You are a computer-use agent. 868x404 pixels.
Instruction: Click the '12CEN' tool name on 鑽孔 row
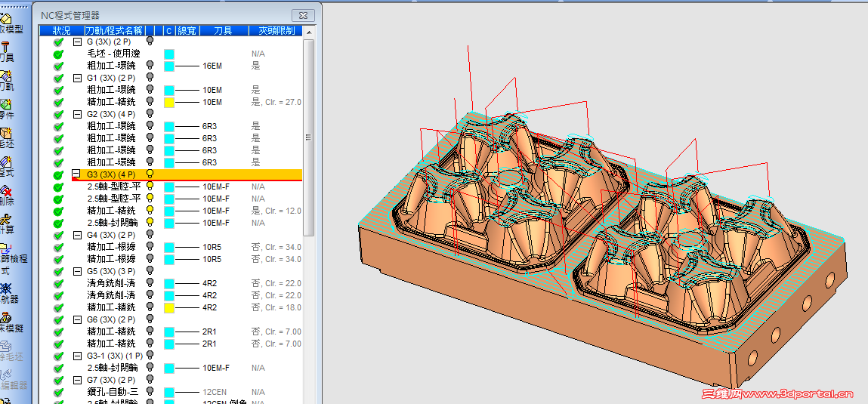coord(215,392)
